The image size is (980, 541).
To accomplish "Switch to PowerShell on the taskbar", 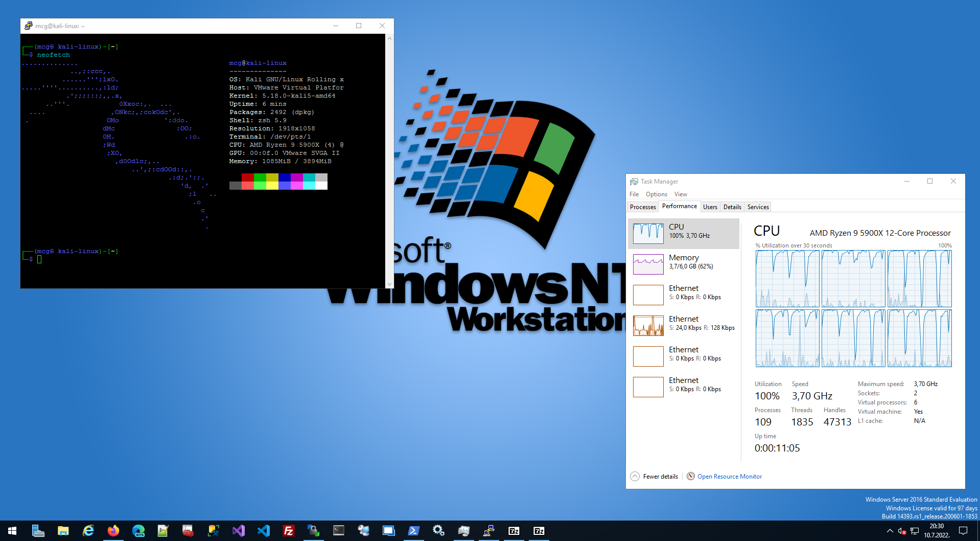I will (413, 531).
